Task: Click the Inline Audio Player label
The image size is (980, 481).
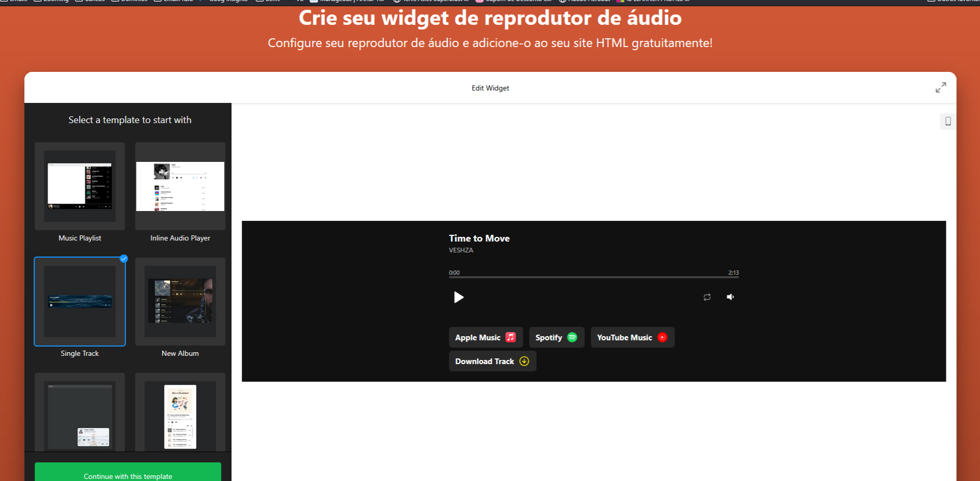Action: 180,238
